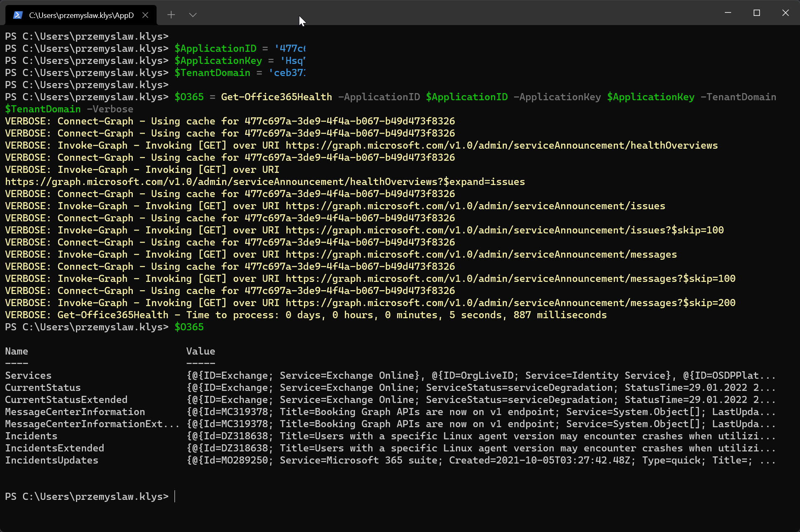Open a new terminal tab with the plus icon
The image size is (800, 532).
click(x=171, y=15)
